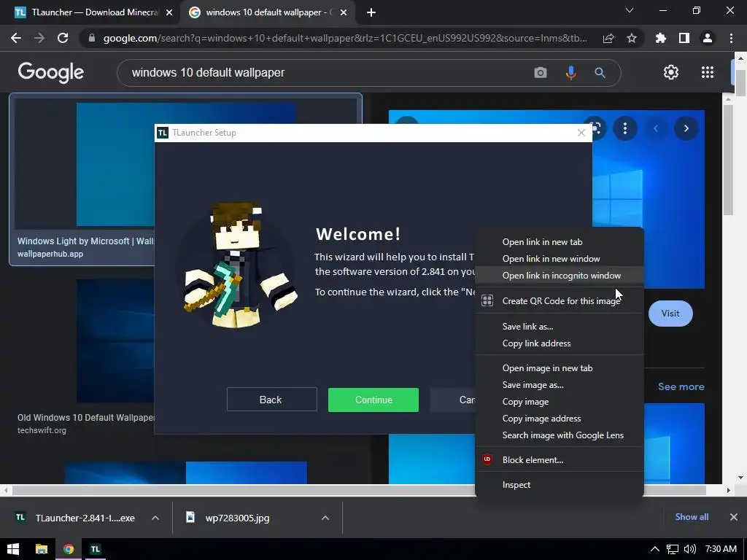This screenshot has width=747, height=560.
Task: Choose Open link in incognito window
Action: coord(560,275)
